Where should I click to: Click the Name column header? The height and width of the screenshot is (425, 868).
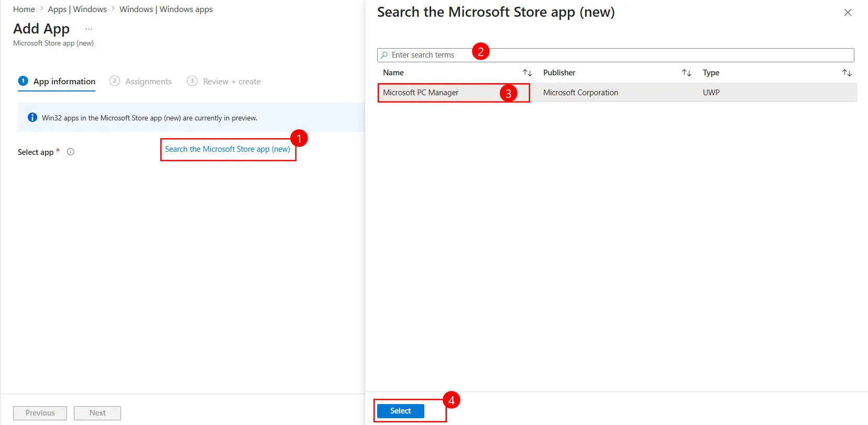tap(393, 73)
